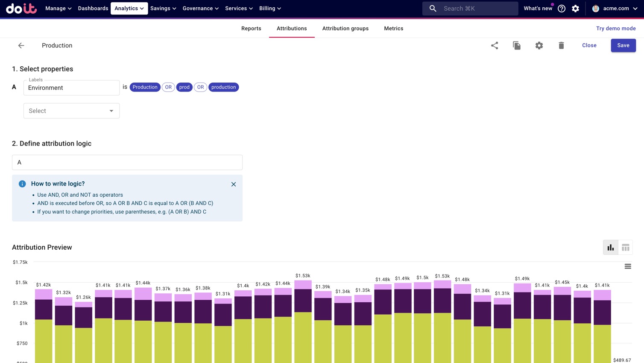
Task: Click the share attribution icon
Action: point(495,45)
